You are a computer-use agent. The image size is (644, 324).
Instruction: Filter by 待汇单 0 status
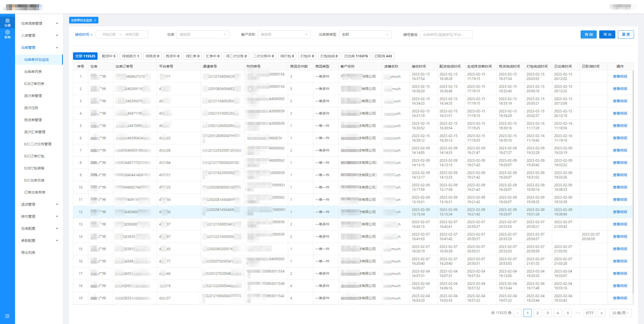tap(193, 56)
